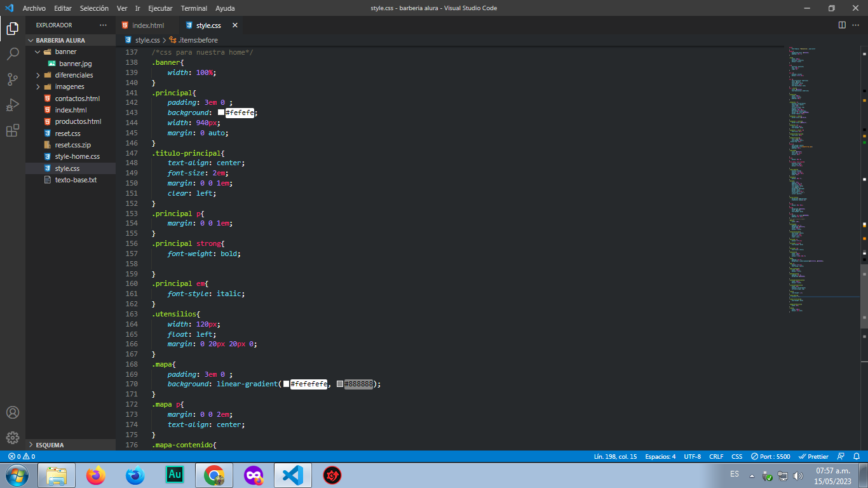
Task: Open Google Chrome from the taskbar
Action: 214,475
